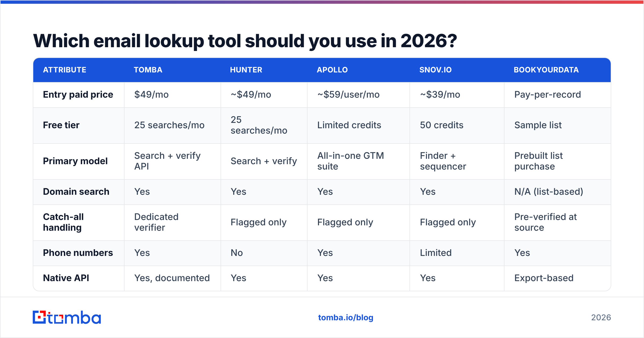Click the 'Which email lookup tool' headline
This screenshot has width=644, height=338.
tap(245, 41)
